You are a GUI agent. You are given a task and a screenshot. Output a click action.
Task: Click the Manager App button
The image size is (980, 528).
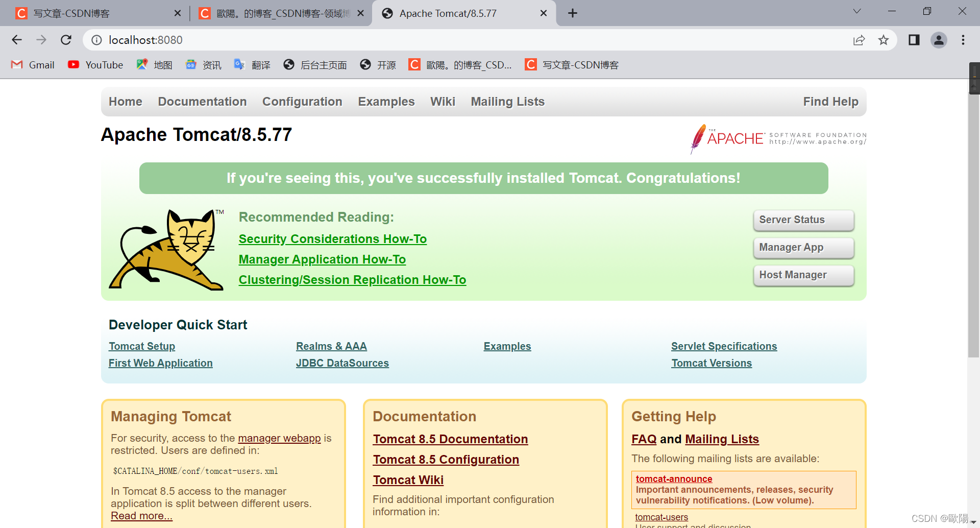pyautogui.click(x=803, y=247)
